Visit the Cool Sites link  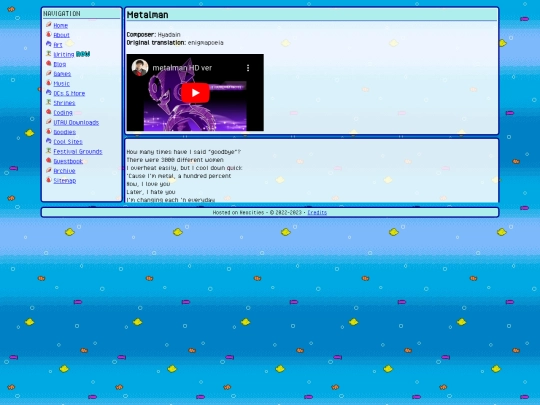[x=68, y=142]
